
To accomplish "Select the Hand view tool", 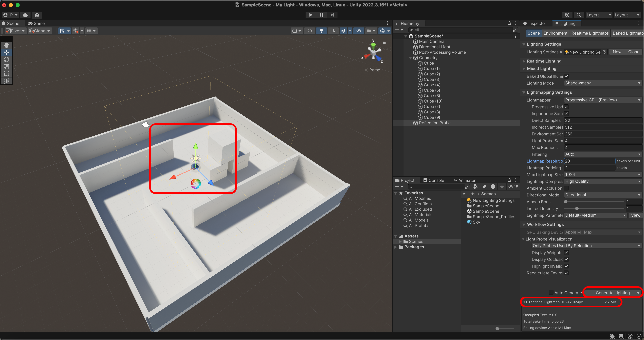I will click(6, 45).
